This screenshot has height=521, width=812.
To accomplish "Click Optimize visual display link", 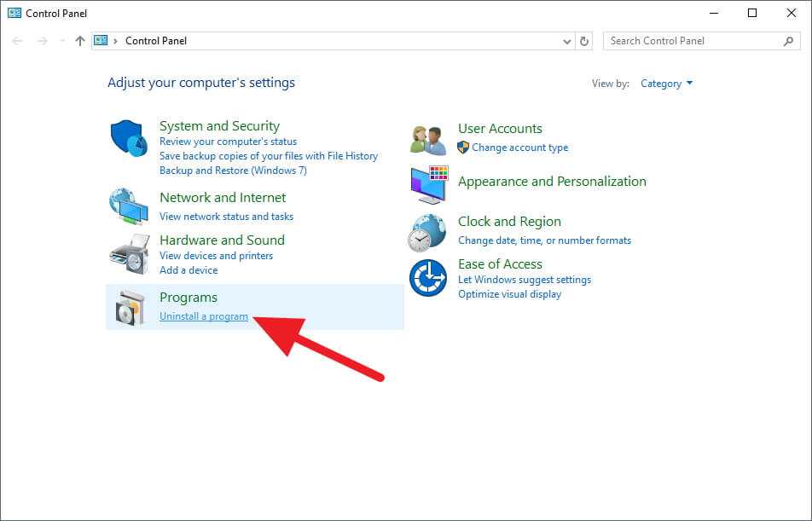I will tap(509, 294).
